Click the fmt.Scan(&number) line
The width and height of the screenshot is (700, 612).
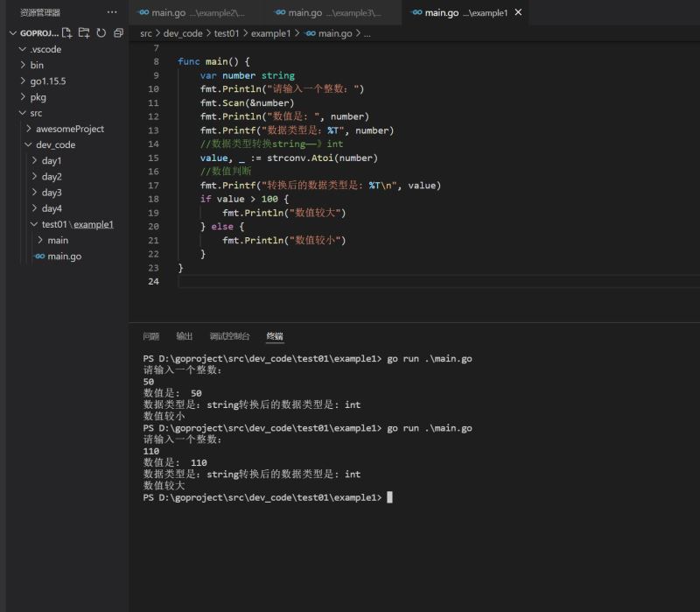tap(248, 103)
